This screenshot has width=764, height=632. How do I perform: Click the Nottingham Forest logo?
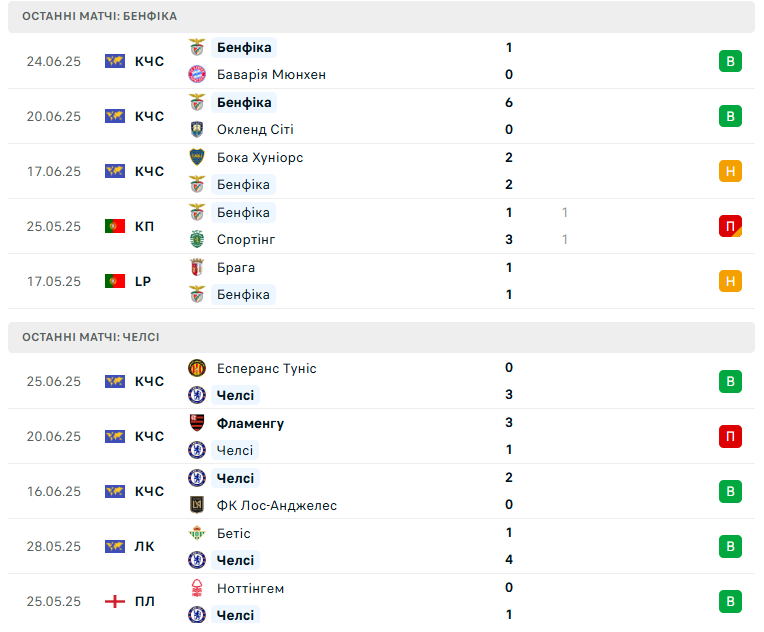[x=197, y=588]
